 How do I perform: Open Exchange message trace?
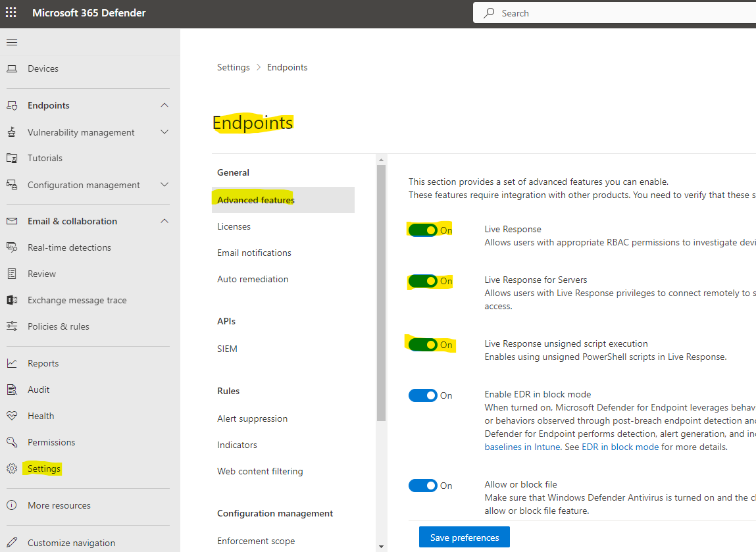[x=77, y=300]
